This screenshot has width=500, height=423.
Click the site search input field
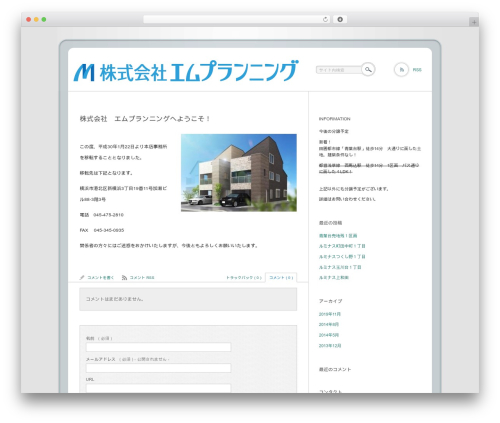[x=339, y=70]
